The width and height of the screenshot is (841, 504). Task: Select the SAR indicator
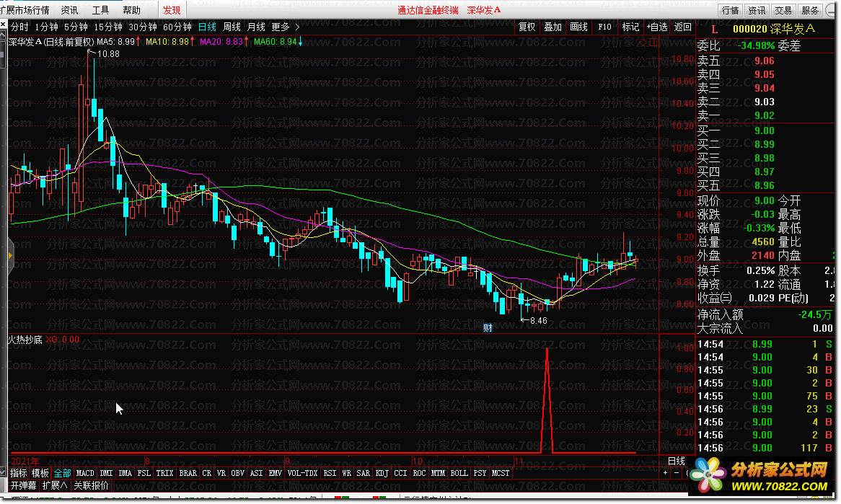[x=363, y=473]
